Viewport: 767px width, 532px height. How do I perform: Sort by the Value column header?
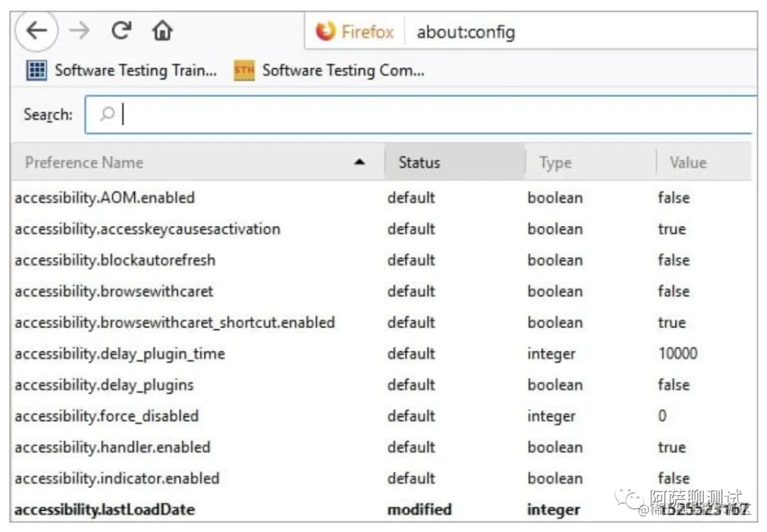coord(704,162)
